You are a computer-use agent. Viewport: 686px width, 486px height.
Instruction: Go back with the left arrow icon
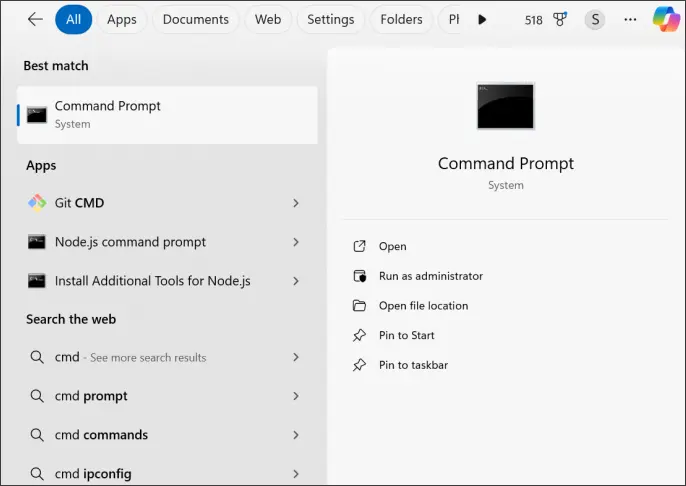coord(35,19)
